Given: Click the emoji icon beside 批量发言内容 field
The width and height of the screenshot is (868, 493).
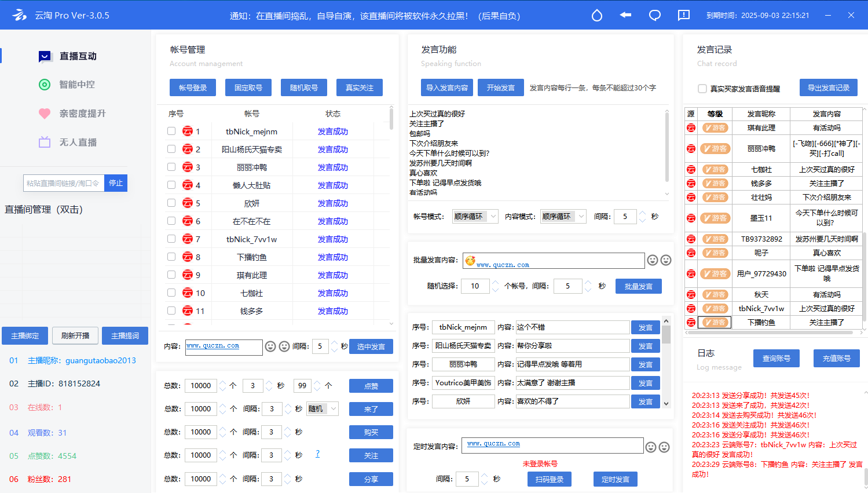Looking at the screenshot, I should (653, 261).
